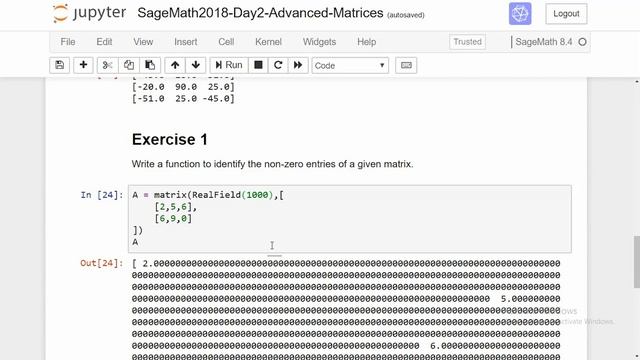Screen dimensions: 640x360
Task: Rename notebook via its title
Action: pyautogui.click(x=260, y=13)
